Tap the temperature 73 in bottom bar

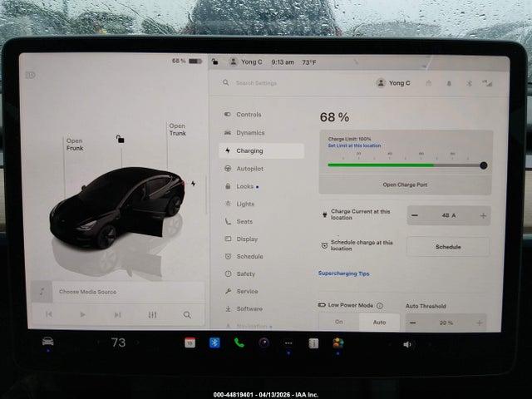118,342
